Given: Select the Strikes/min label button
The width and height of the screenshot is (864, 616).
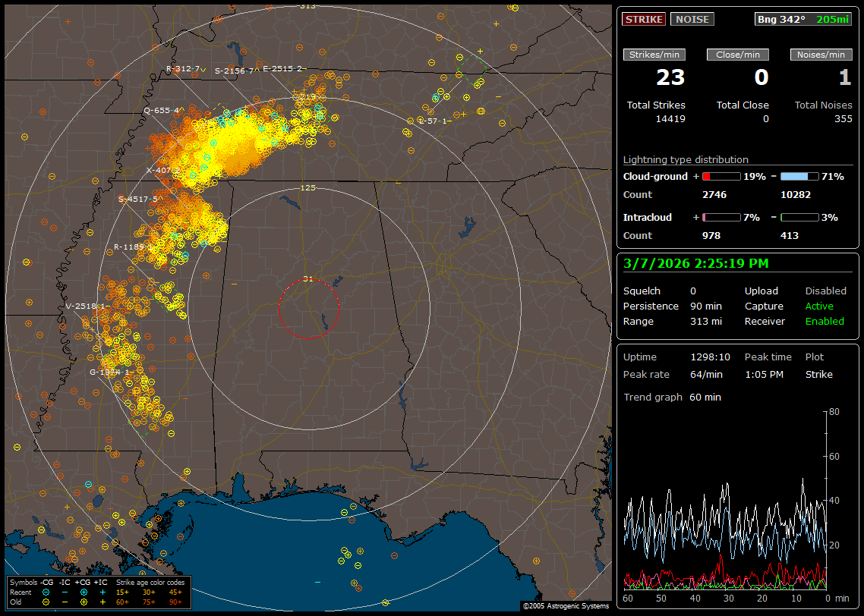Looking at the screenshot, I should [x=654, y=55].
